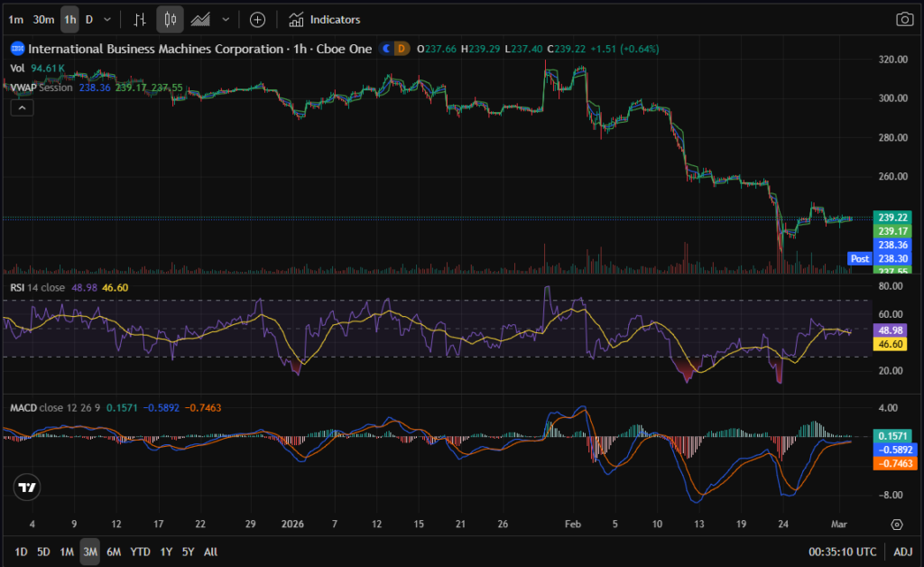Click the 00:35:10 UTC timezone button

[x=841, y=552]
